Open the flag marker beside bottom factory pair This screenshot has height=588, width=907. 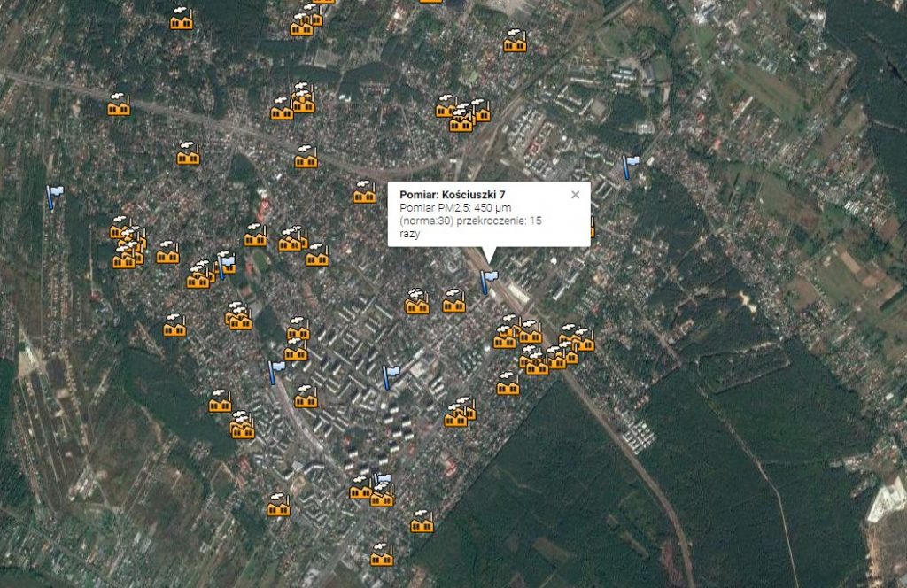[x=383, y=481]
